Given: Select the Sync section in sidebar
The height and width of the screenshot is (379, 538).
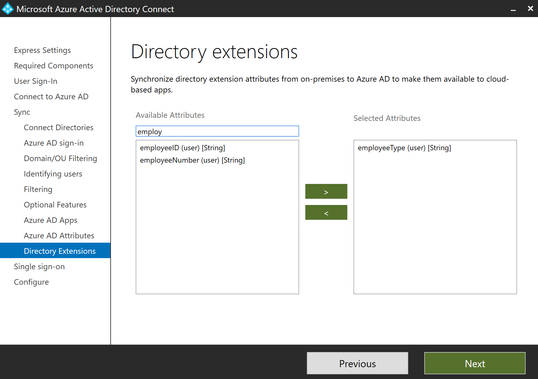Looking at the screenshot, I should coord(22,112).
